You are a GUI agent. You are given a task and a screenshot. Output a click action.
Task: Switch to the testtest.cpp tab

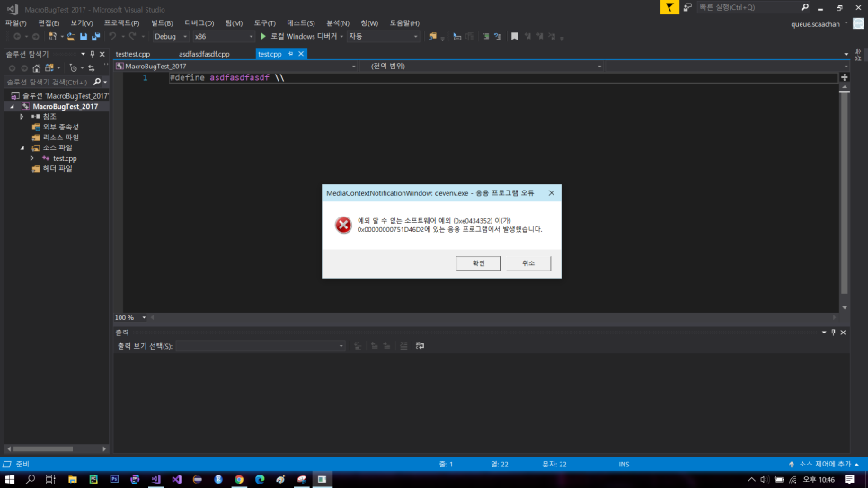(x=133, y=54)
